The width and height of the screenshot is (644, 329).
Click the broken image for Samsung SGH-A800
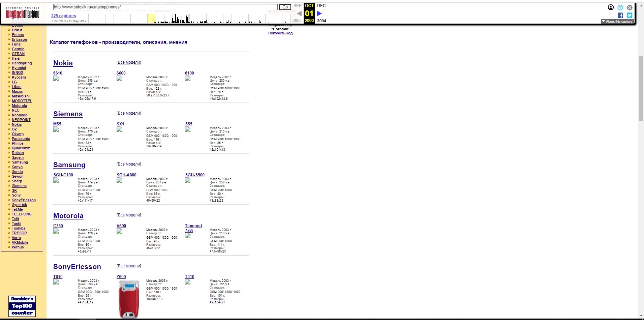click(x=119, y=180)
